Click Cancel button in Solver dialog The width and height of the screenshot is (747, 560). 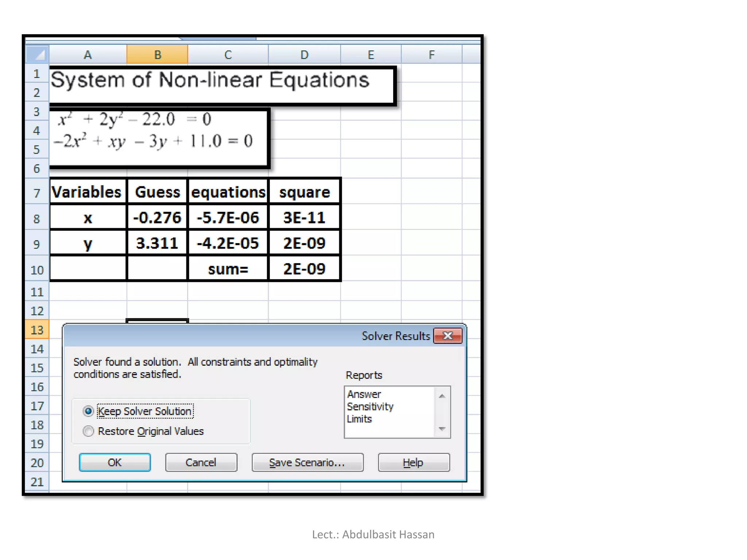coord(201,462)
